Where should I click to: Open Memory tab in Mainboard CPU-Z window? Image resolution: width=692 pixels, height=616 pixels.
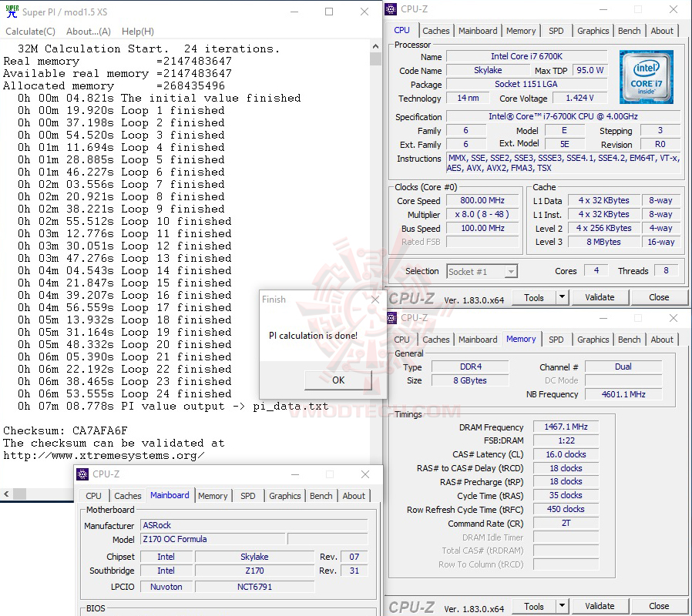point(212,496)
